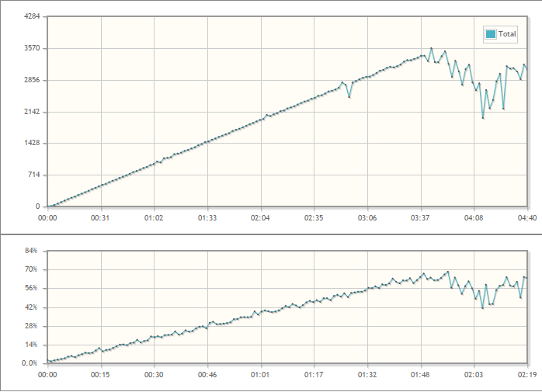Select the 04:08 label on top x-axis
The height and width of the screenshot is (392, 542).
474,218
